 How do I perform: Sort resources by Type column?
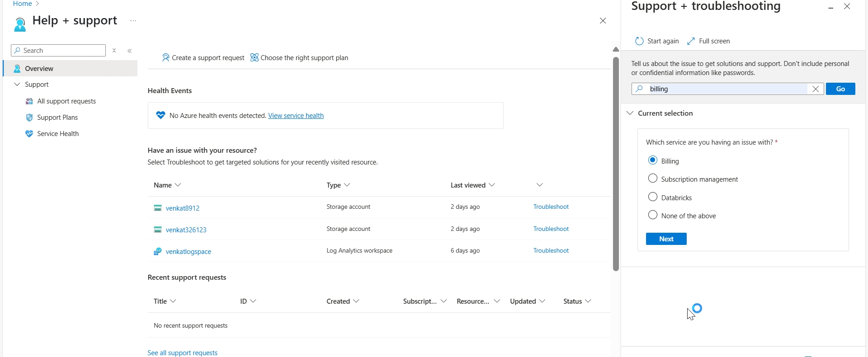[x=339, y=185]
